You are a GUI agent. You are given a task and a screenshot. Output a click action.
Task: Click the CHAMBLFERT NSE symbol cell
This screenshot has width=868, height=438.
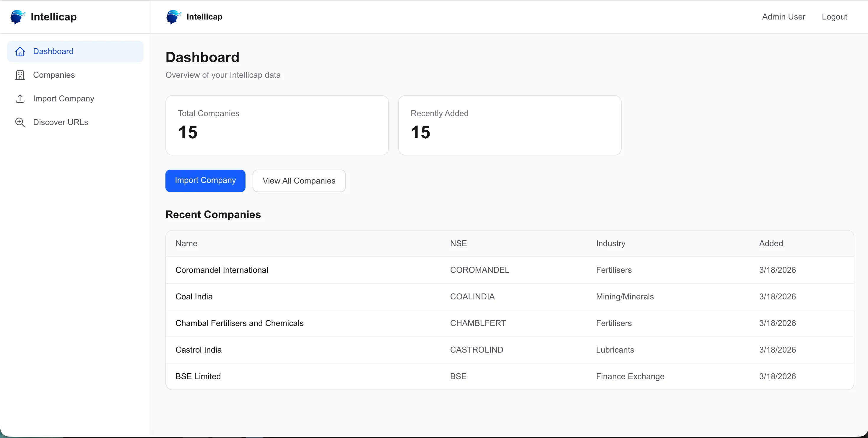[478, 323]
